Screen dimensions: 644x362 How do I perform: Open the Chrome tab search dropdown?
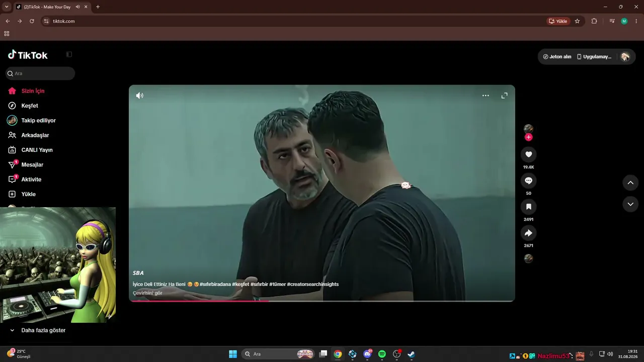coord(7,7)
